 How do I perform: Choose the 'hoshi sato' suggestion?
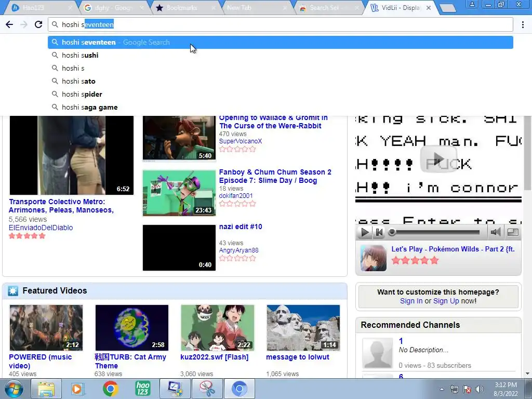click(x=280, y=81)
